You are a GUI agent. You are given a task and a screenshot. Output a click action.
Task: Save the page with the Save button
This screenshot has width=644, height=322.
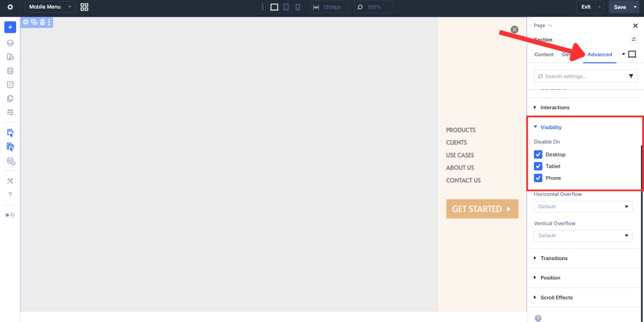(x=619, y=7)
